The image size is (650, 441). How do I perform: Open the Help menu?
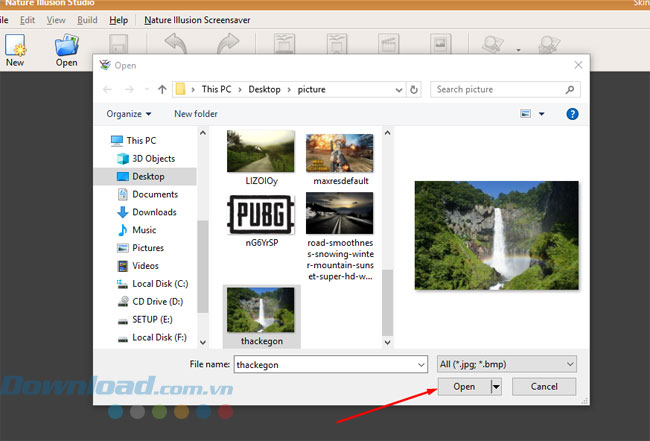point(118,19)
